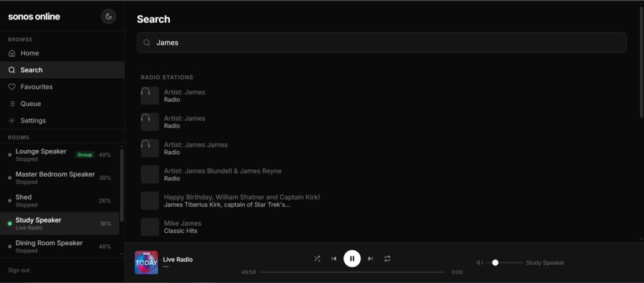
Task: Click Lounge Speaker 49% volume value
Action: point(105,155)
